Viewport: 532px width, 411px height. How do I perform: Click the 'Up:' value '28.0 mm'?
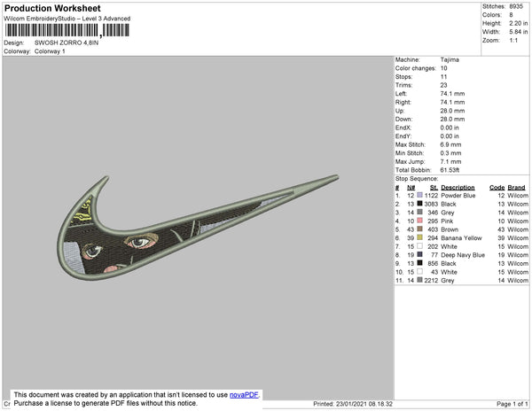[452, 111]
